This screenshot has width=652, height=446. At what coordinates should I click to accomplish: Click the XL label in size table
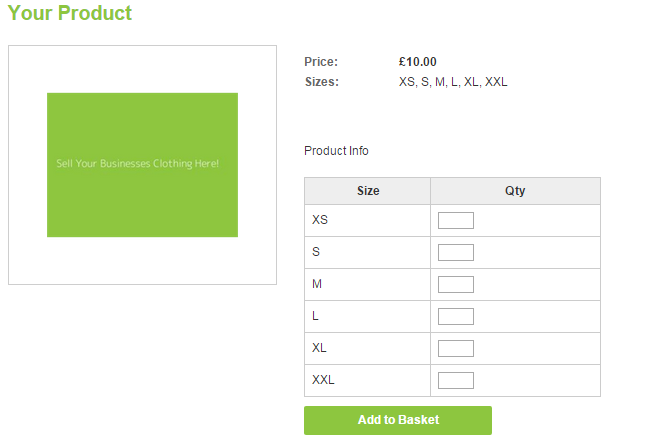pyautogui.click(x=320, y=348)
